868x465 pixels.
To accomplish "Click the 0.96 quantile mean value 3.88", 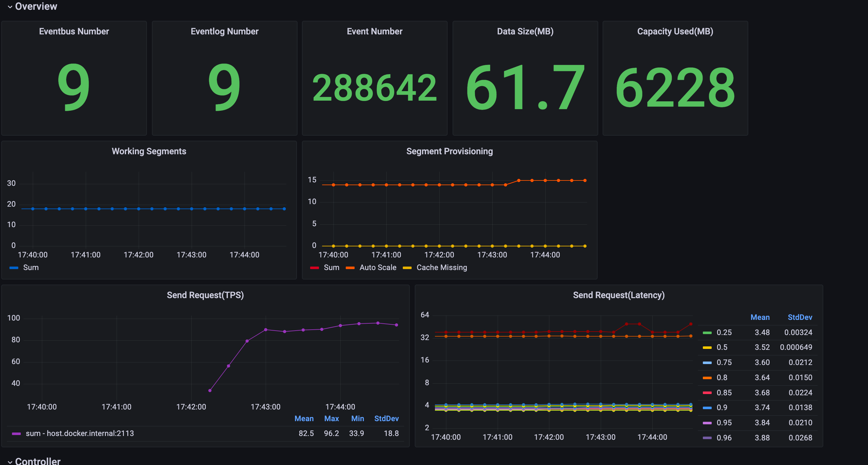I will click(x=762, y=438).
